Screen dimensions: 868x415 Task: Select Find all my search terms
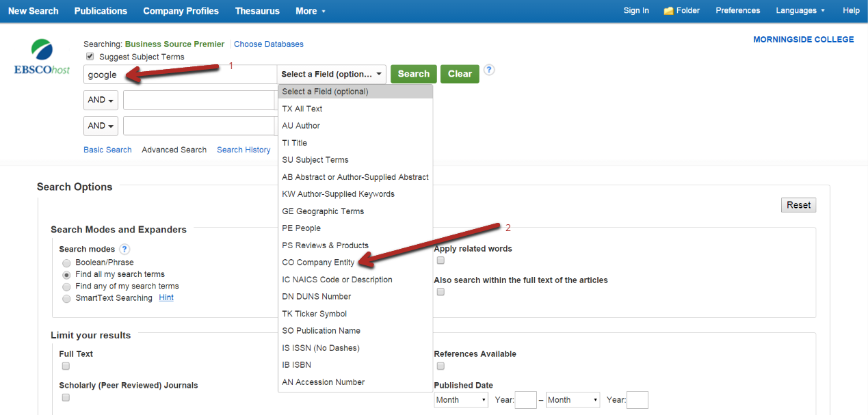click(x=66, y=275)
